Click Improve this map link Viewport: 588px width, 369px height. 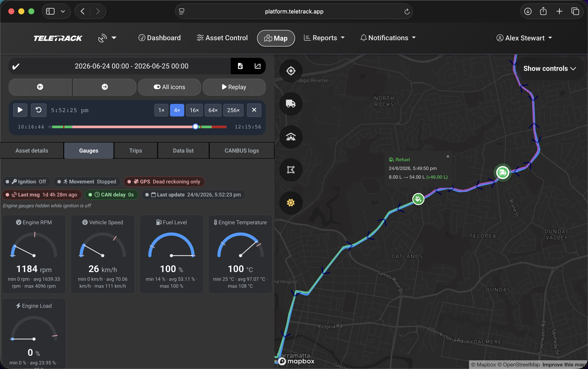[x=564, y=365]
